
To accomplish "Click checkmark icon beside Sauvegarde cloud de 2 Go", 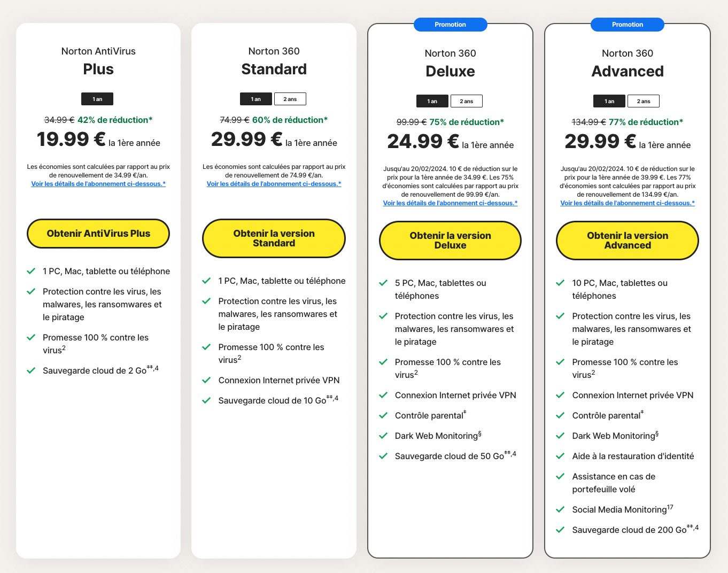I will 31,370.
